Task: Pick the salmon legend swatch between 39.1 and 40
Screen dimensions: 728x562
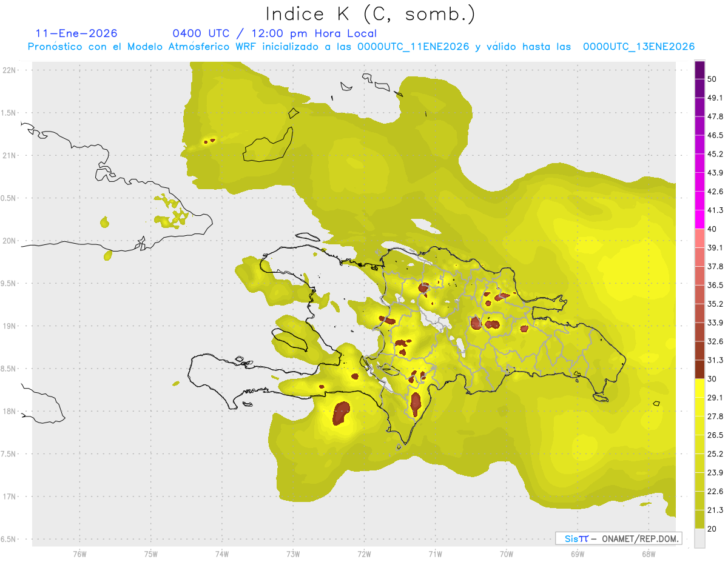Action: coord(700,238)
